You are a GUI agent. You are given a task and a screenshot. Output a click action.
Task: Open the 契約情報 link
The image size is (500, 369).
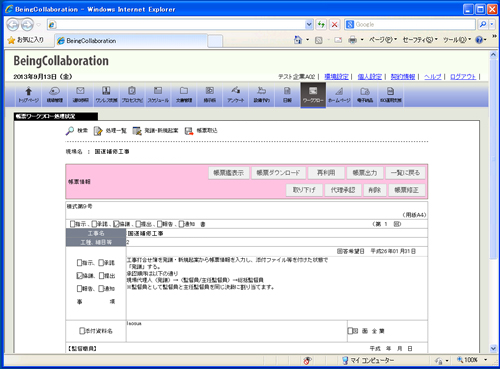tap(403, 77)
